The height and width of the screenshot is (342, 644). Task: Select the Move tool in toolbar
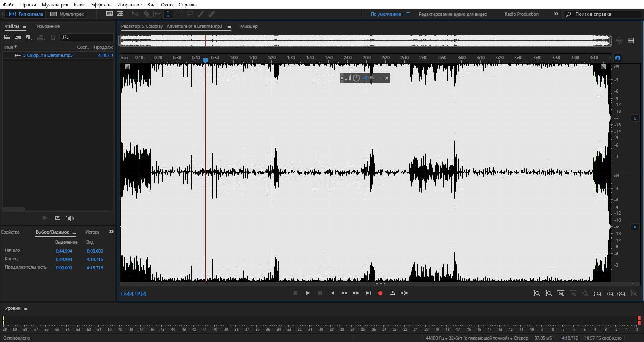pyautogui.click(x=135, y=14)
